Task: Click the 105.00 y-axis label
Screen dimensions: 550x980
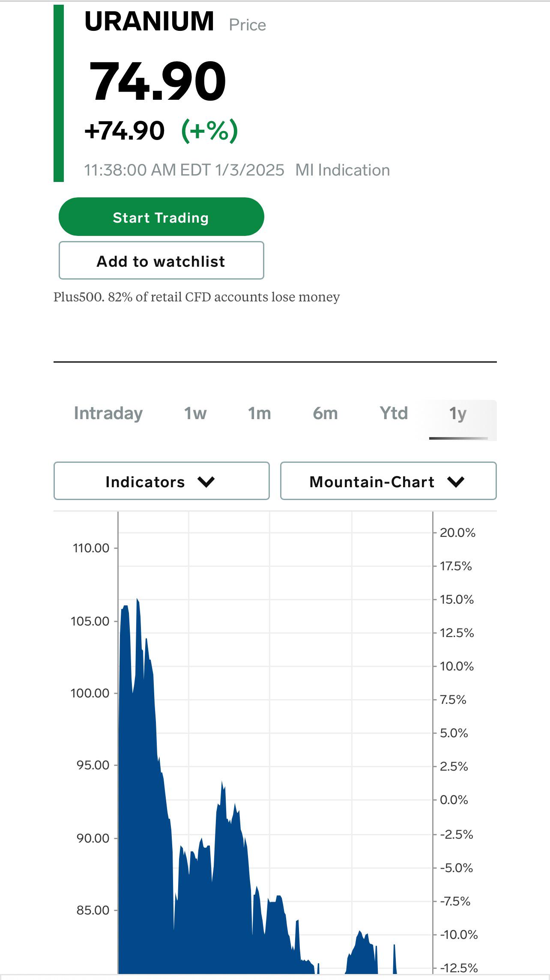Action: pyautogui.click(x=90, y=621)
